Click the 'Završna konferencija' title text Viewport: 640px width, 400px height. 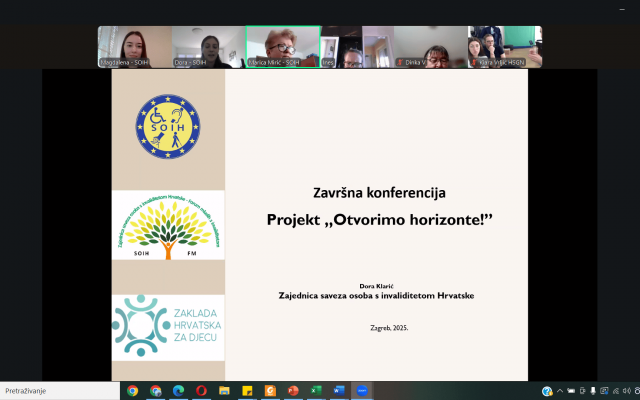pos(379,193)
